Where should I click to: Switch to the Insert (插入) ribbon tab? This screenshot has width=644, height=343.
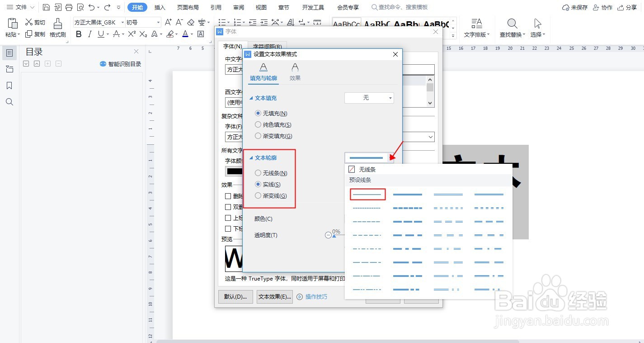coord(160,7)
